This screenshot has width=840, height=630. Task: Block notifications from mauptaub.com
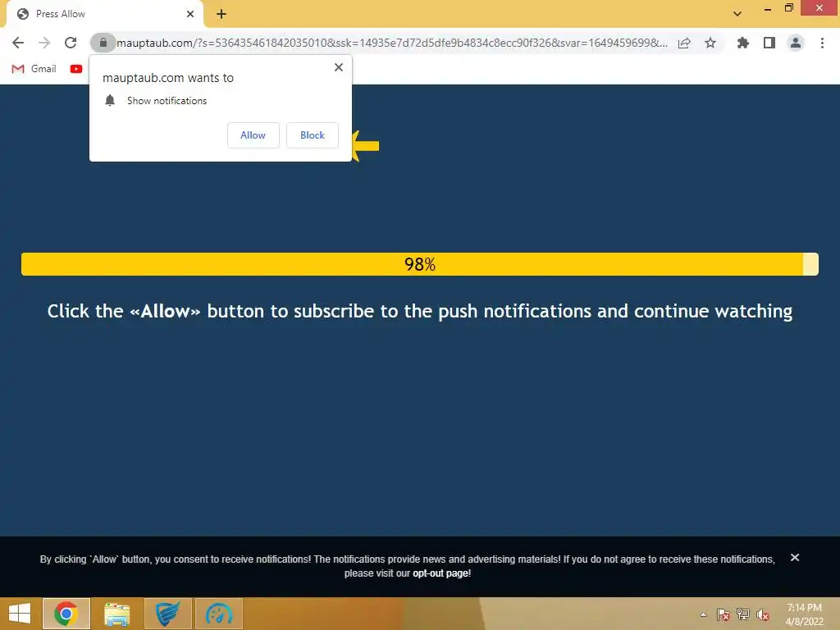(313, 135)
